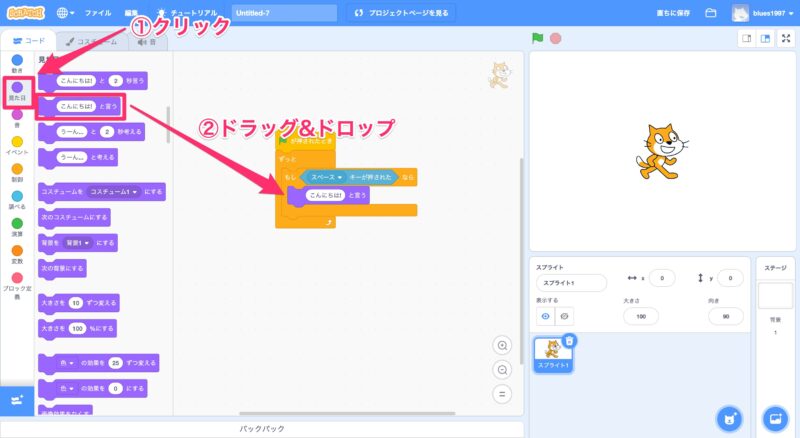Show the sprite using the eye icon
This screenshot has height=438, width=800.
(x=545, y=316)
